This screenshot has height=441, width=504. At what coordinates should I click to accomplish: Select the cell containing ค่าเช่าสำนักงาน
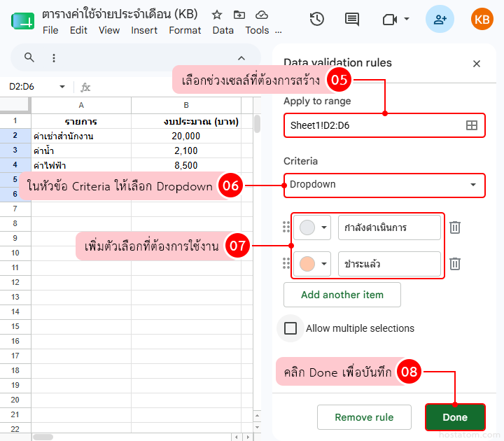[x=81, y=136]
